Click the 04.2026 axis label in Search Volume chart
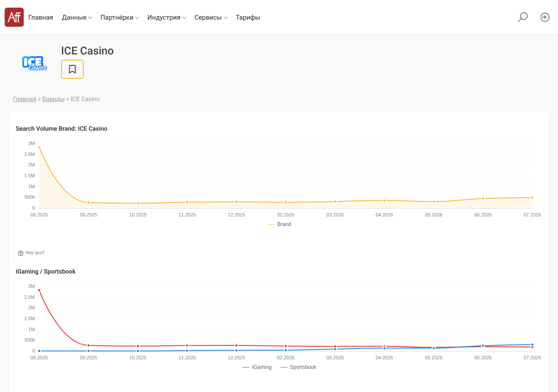558x392 pixels. coord(384,215)
